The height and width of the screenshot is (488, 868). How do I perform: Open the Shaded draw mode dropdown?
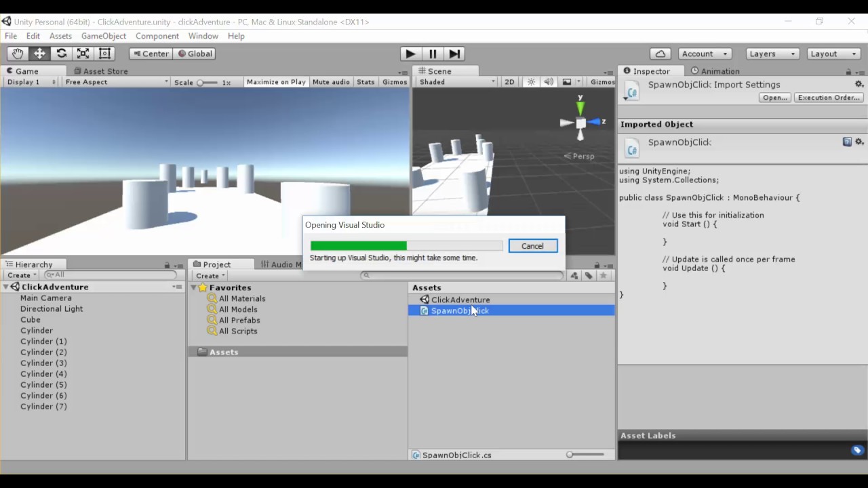point(456,82)
